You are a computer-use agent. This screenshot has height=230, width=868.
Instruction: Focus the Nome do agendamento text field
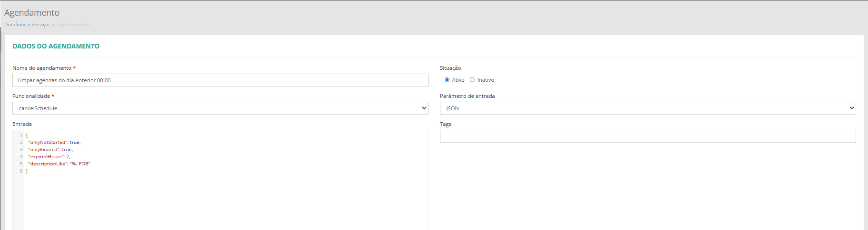(220, 80)
